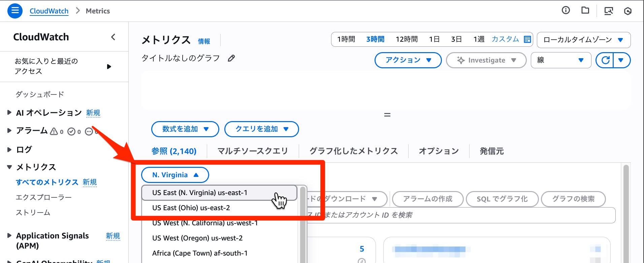Edit graph title with pencil icon
This screenshot has width=644, height=263.
tap(231, 59)
